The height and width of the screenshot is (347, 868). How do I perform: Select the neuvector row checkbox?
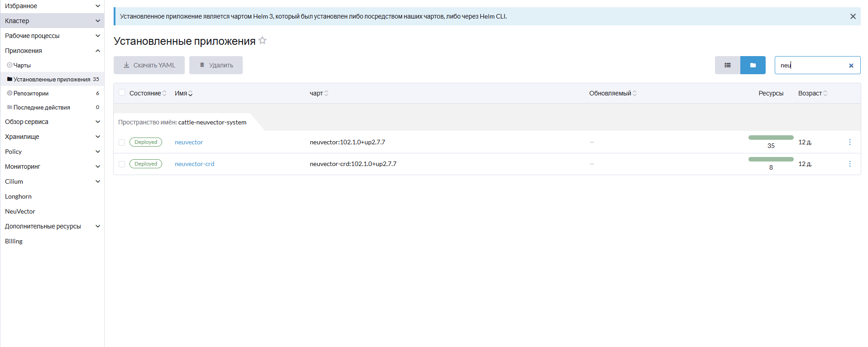[122, 143]
